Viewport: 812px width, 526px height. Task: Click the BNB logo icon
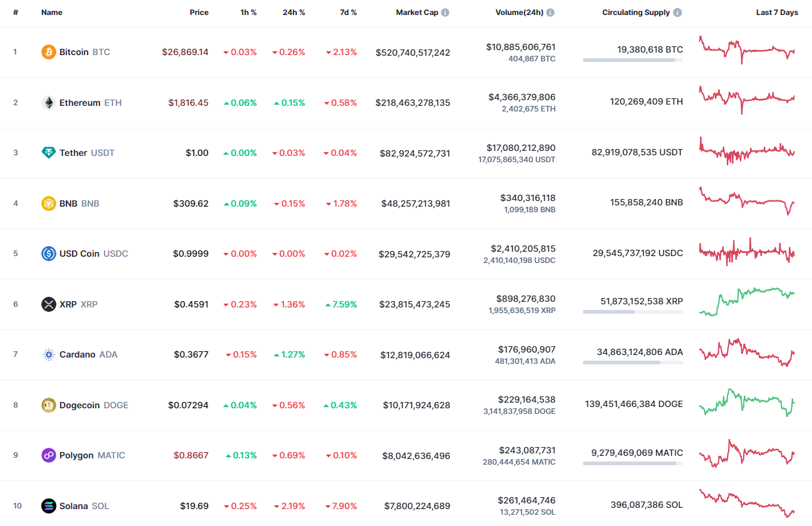coord(48,203)
